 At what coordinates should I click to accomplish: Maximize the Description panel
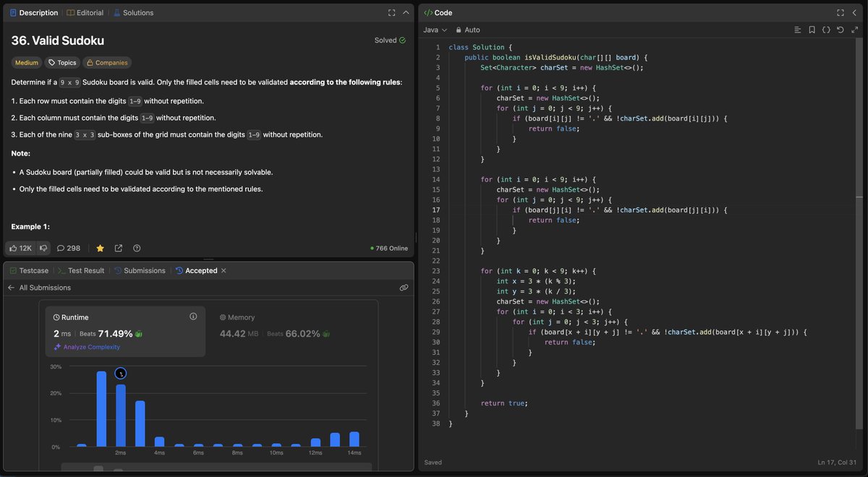click(391, 12)
